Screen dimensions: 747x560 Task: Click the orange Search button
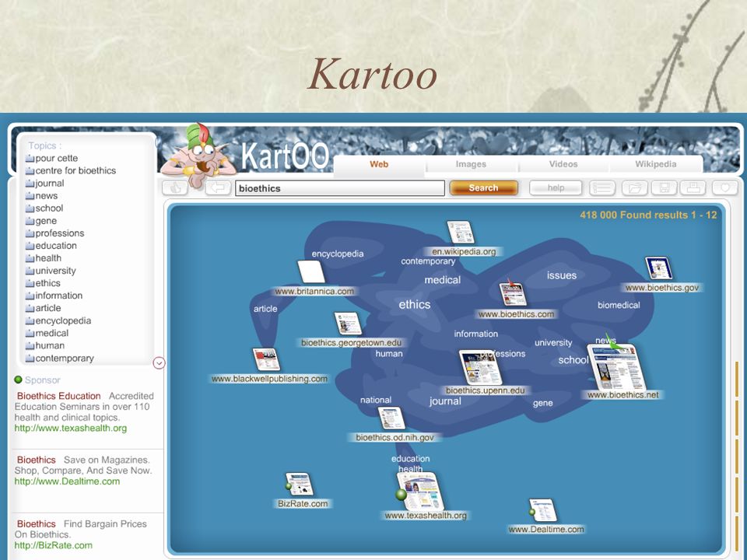[x=483, y=188]
